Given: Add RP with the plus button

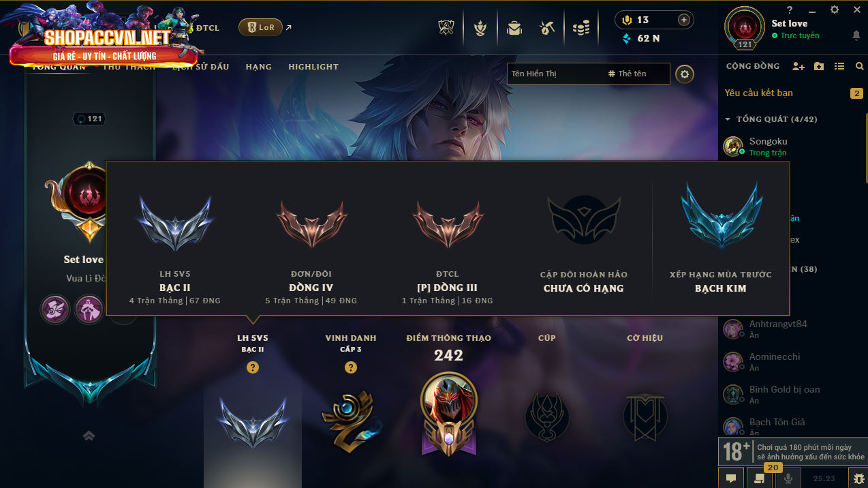Looking at the screenshot, I should click(683, 20).
